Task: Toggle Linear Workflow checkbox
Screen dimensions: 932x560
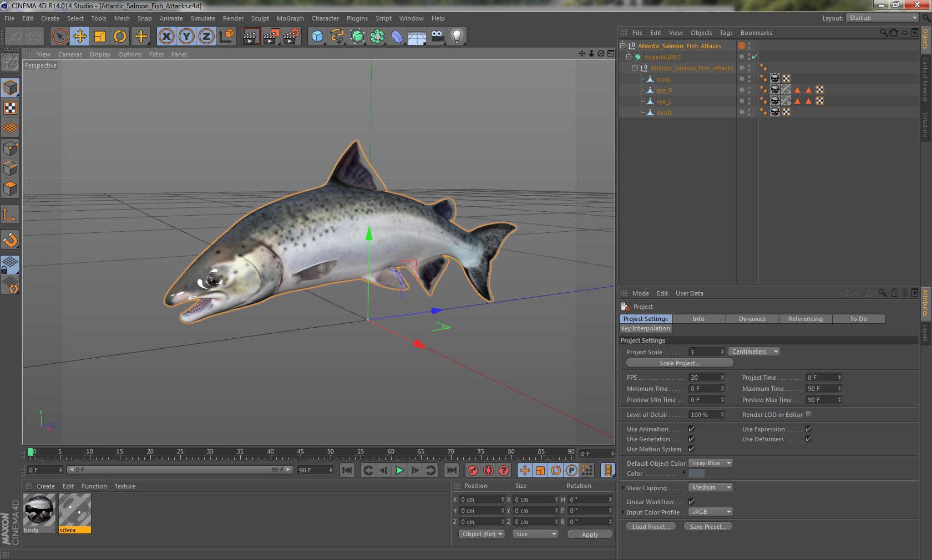Action: 691,502
